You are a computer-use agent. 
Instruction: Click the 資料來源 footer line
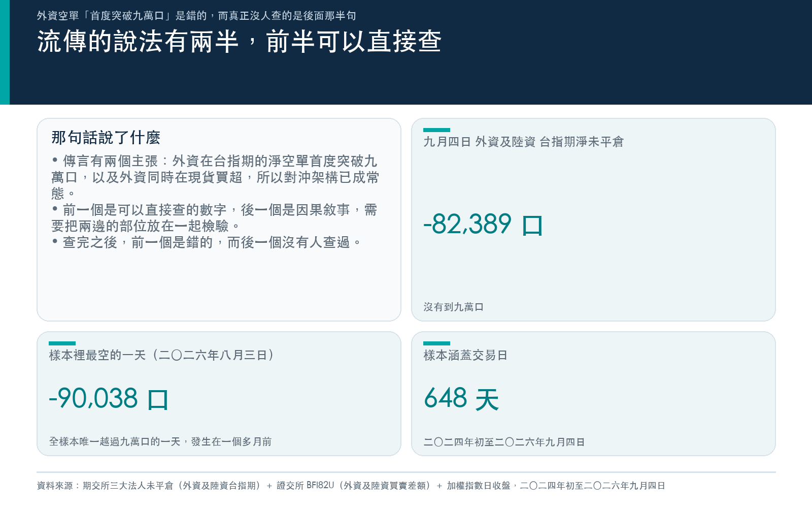[351, 486]
